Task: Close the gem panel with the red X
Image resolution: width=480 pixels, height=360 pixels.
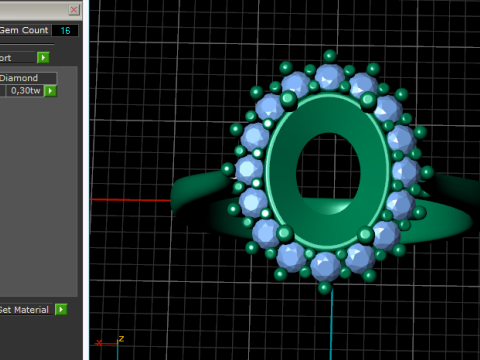Action: coord(74,10)
